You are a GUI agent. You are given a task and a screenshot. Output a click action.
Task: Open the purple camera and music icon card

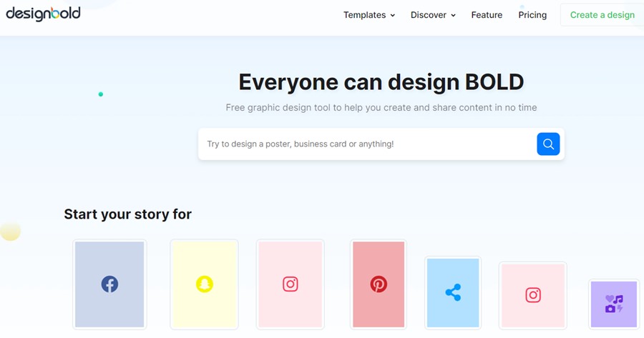(x=613, y=304)
